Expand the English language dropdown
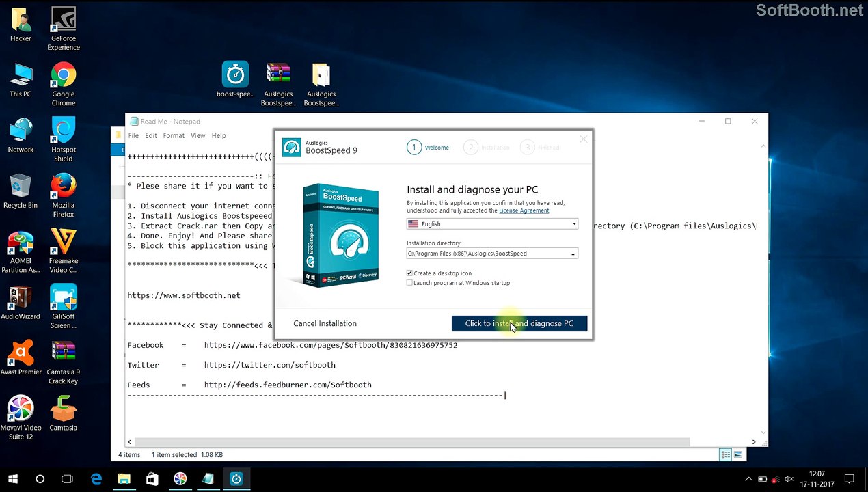 pyautogui.click(x=492, y=223)
